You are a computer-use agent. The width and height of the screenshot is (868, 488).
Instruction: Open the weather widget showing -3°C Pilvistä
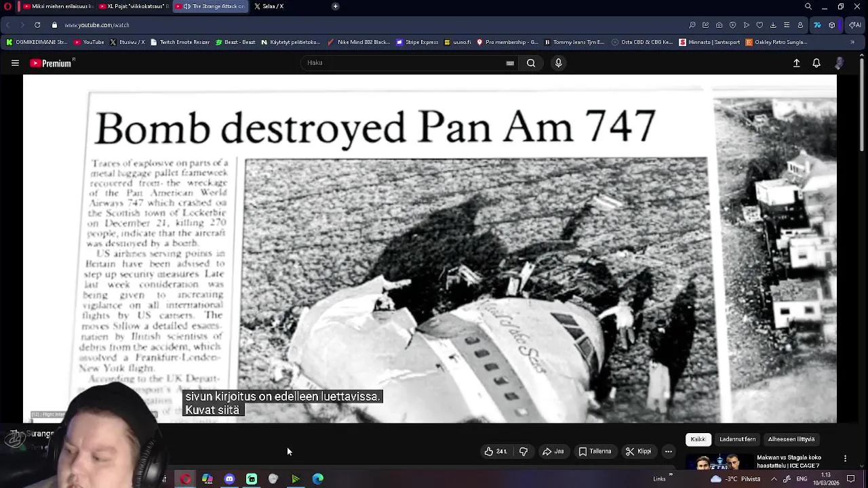(x=735, y=479)
